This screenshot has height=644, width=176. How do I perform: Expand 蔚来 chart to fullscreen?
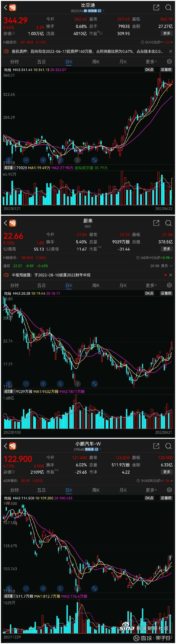pos(95,384)
